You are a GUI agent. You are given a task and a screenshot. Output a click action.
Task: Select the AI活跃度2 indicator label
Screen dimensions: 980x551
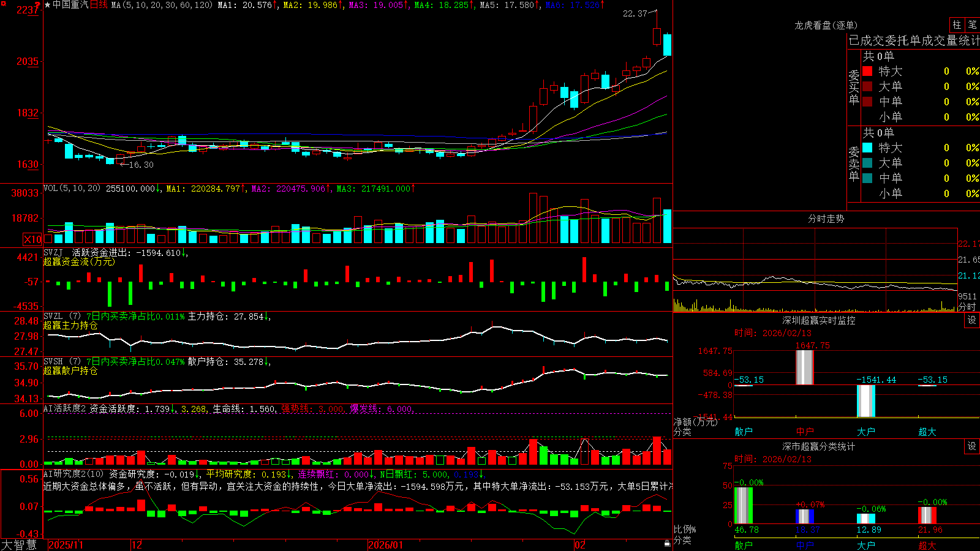tap(65, 409)
